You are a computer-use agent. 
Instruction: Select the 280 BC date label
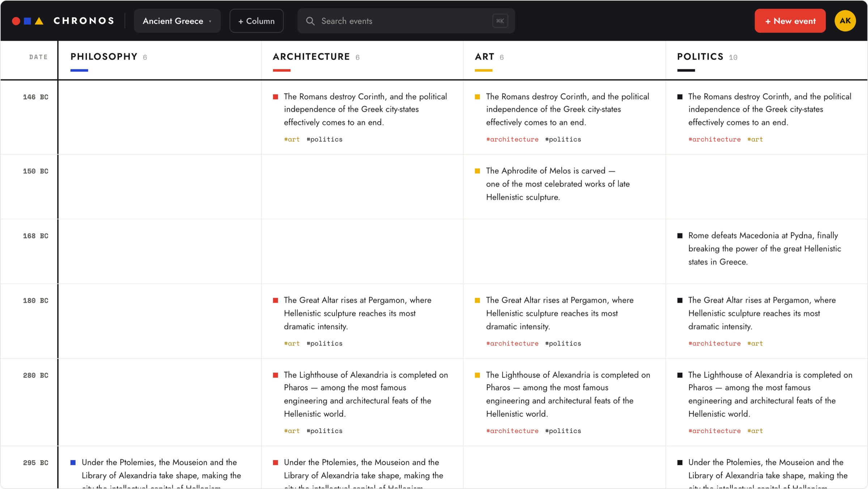point(35,376)
